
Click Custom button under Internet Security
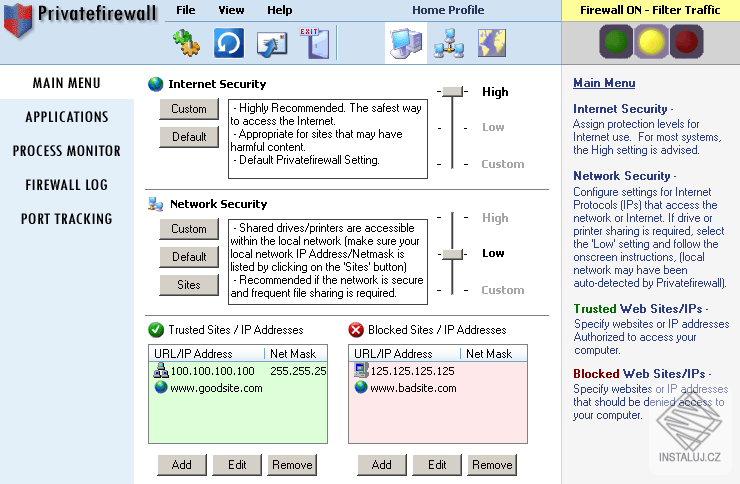coord(189,109)
